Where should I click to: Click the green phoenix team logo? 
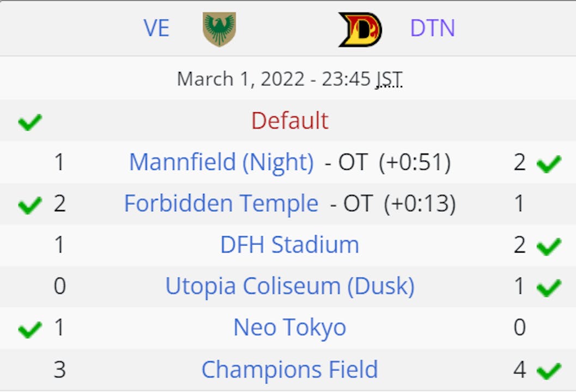click(x=219, y=29)
